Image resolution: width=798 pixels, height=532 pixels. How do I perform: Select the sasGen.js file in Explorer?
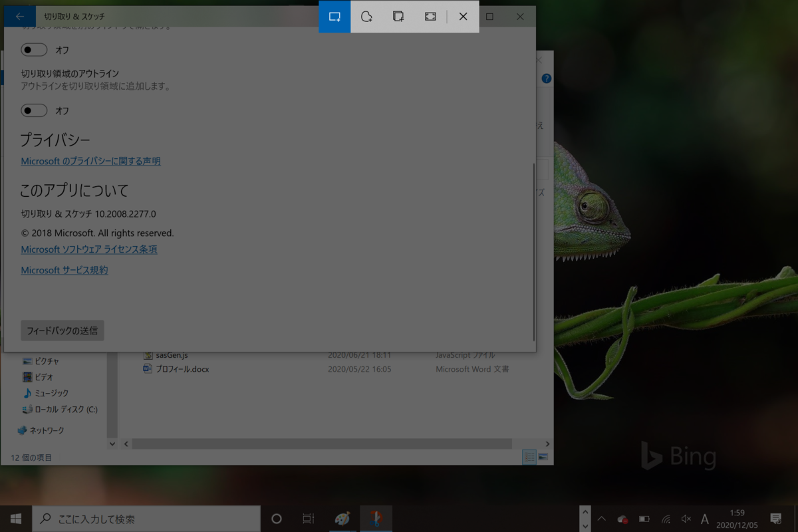click(x=172, y=355)
